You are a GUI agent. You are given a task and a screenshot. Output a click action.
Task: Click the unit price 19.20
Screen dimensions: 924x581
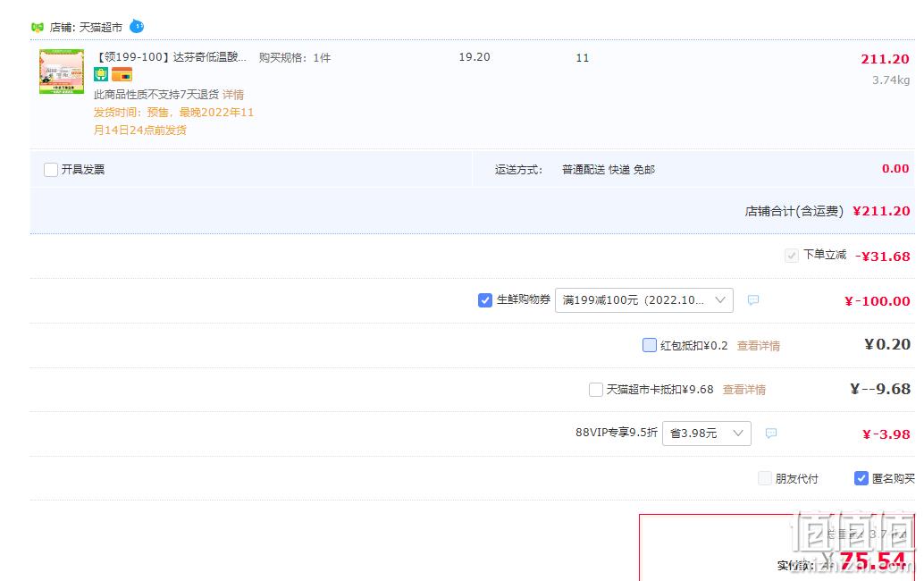(x=475, y=57)
